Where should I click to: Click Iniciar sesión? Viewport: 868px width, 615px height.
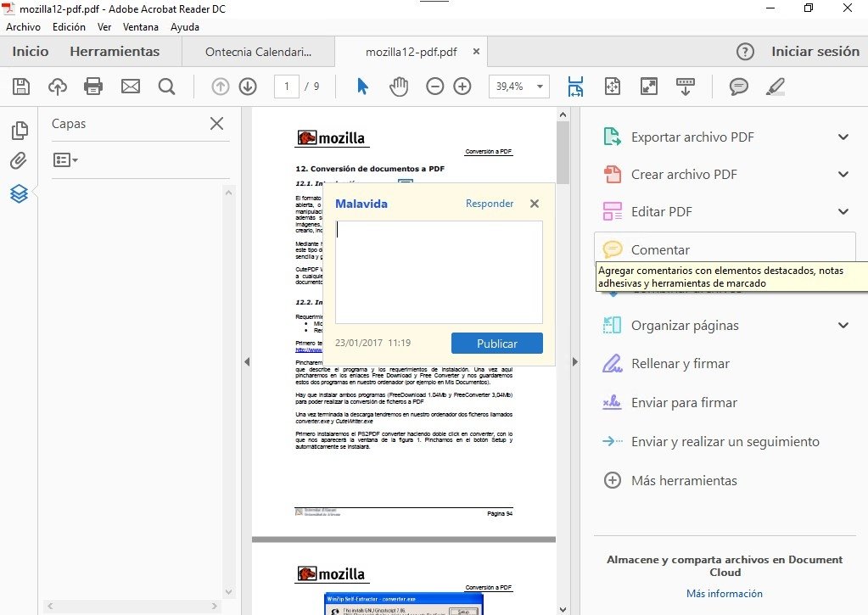pyautogui.click(x=815, y=52)
